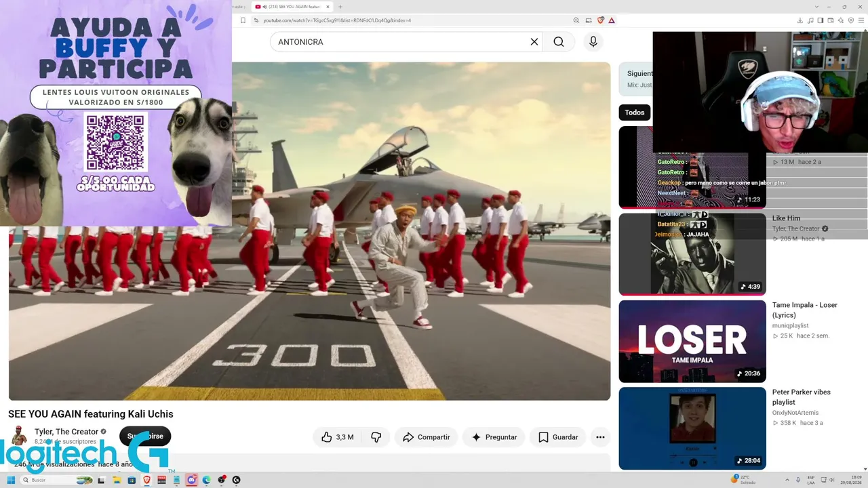Open the browser hamburger main menu

click(x=861, y=20)
